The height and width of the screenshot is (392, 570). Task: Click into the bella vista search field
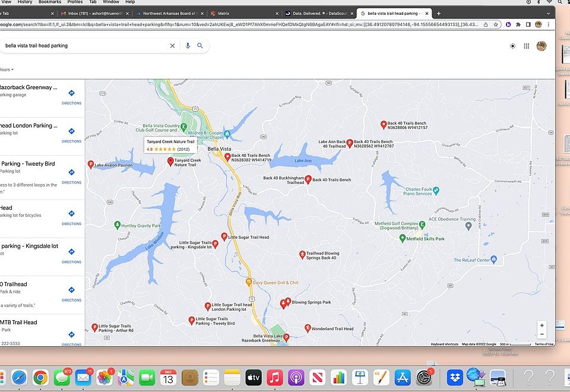84,46
